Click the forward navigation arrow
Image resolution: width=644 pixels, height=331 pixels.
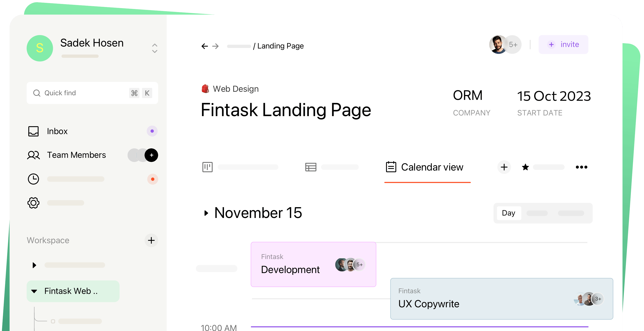click(x=215, y=46)
